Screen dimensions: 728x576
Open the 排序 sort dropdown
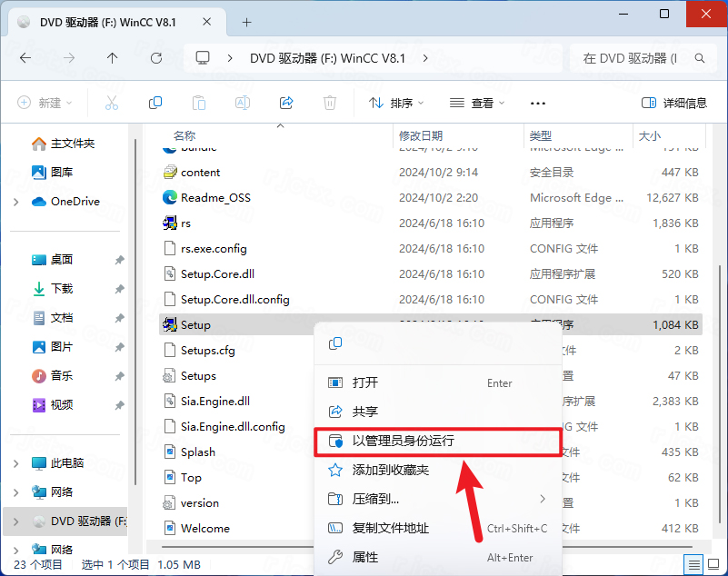pyautogui.click(x=396, y=103)
